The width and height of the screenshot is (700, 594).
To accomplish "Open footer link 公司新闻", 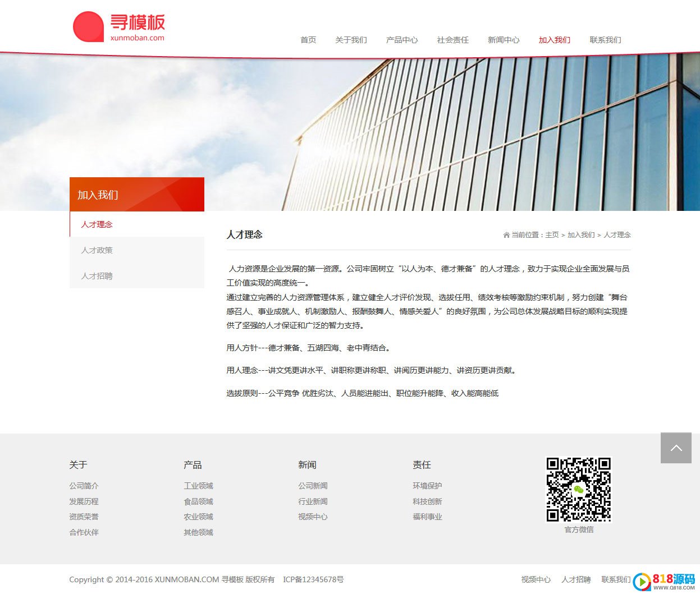I will point(313,486).
